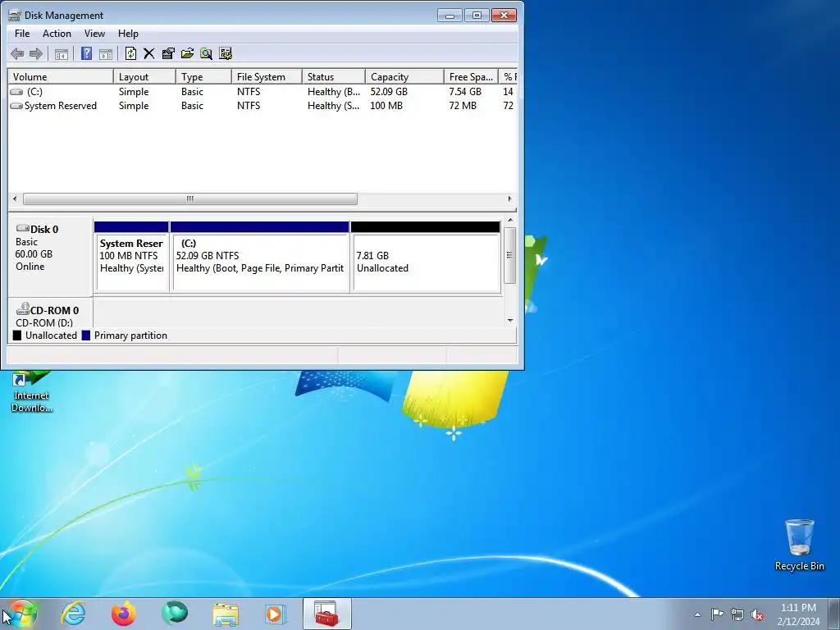Open Windows Media Player from the taskbar
Image resolution: width=840 pixels, height=630 pixels.
point(276,614)
